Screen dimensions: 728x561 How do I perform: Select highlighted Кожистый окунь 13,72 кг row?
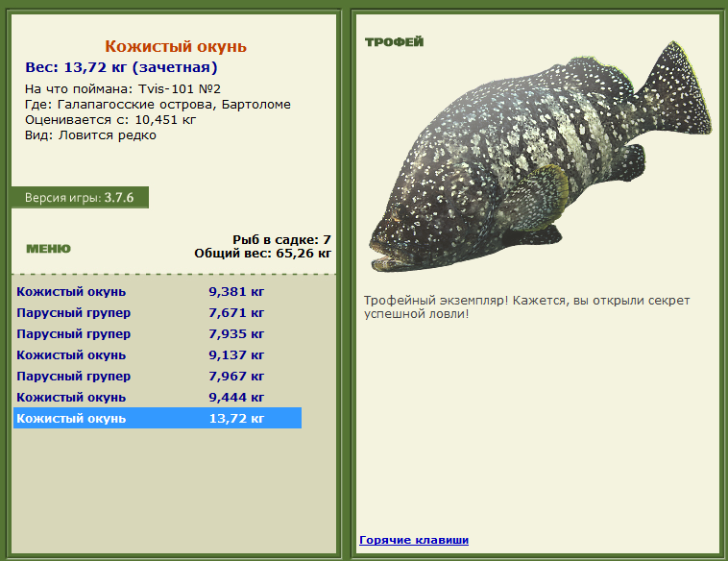[158, 419]
